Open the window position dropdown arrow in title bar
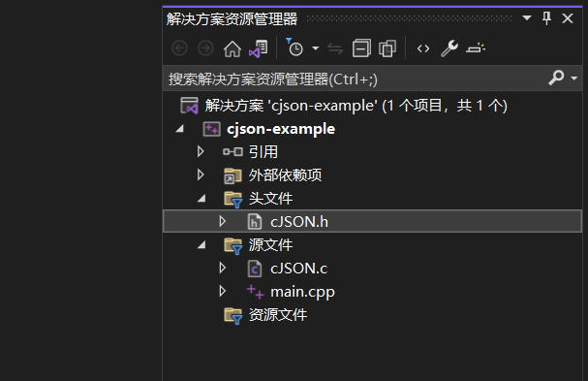Screen dimensions: 588x381 [x=527, y=17]
